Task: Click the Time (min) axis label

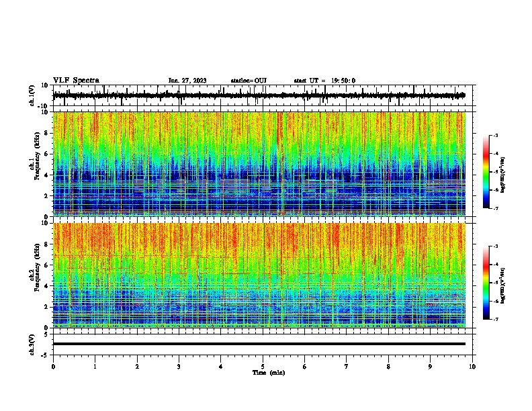Action: click(x=269, y=373)
